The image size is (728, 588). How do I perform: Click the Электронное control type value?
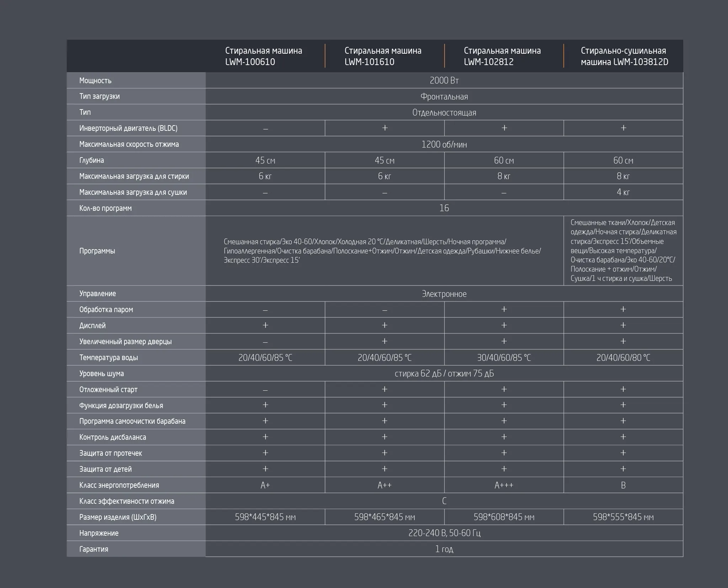tap(444, 294)
